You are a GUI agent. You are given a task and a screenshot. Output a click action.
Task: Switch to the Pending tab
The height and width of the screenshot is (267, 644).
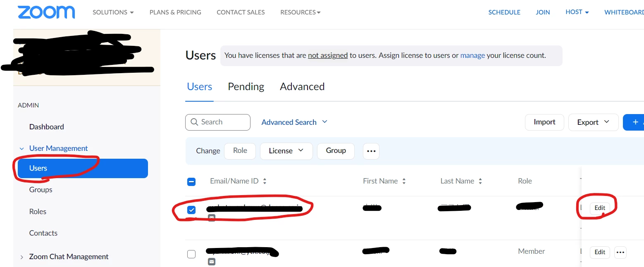(x=246, y=86)
